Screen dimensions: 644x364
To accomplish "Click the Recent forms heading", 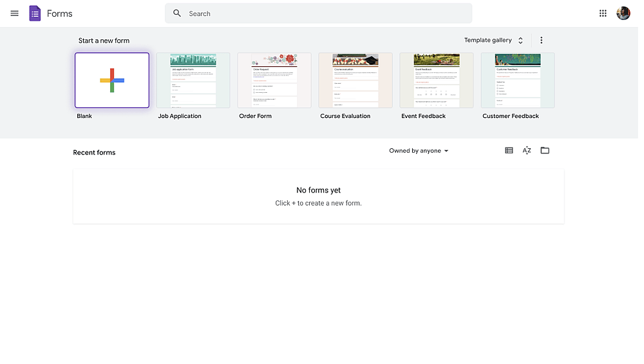I will [94, 153].
